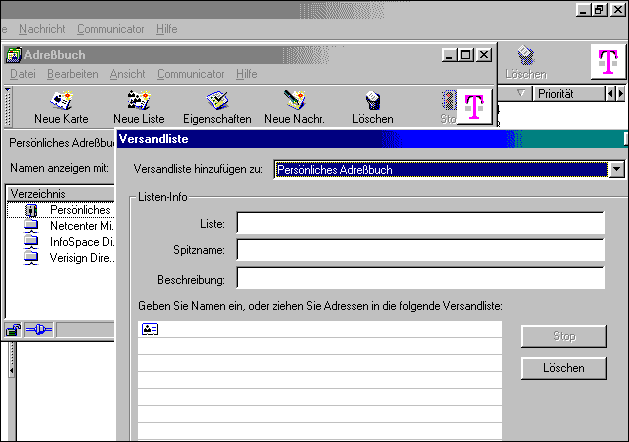Screen dimensions: 629x442
Task: Click the address card icon in list
Action: 149,329
